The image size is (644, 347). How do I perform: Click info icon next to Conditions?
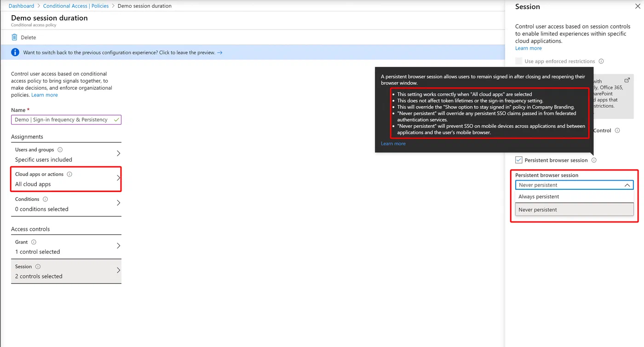tap(45, 199)
